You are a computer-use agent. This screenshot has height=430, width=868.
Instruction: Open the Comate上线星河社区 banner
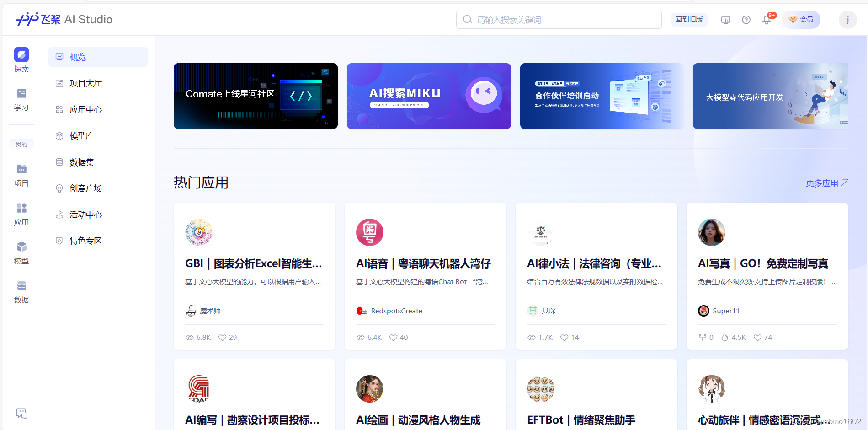(x=256, y=96)
